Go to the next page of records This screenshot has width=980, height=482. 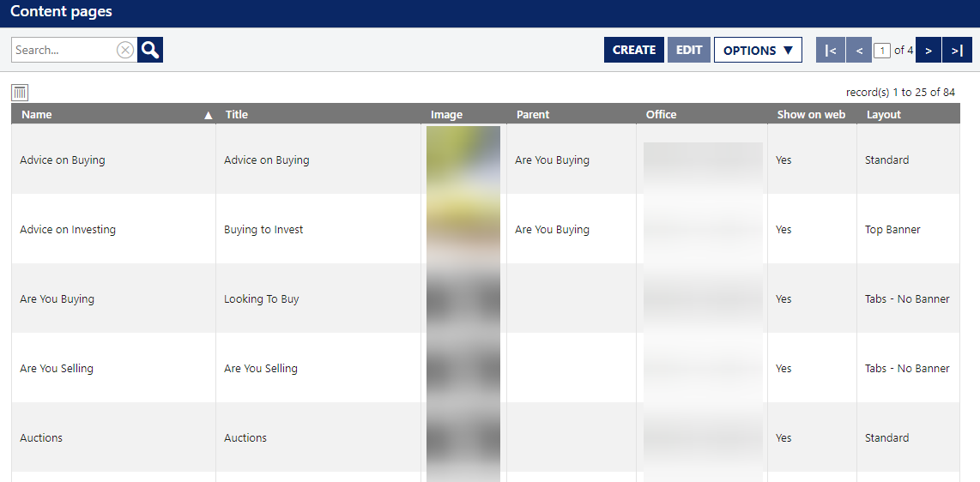tap(929, 50)
